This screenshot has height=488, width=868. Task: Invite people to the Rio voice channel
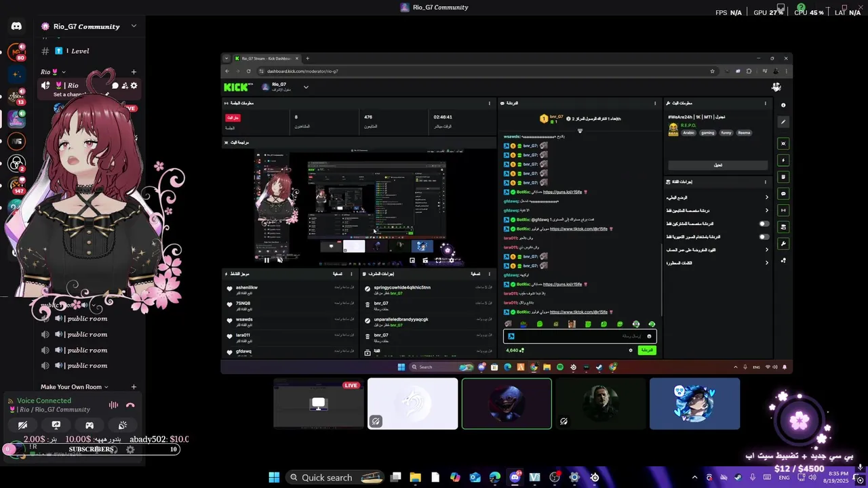pos(125,86)
